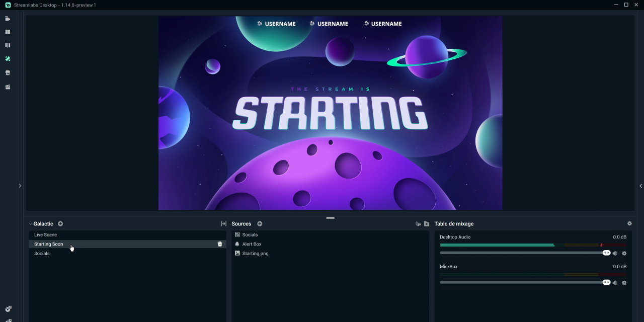Delete the Starting Soon scene
This screenshot has width=644, height=322.
pos(220,244)
